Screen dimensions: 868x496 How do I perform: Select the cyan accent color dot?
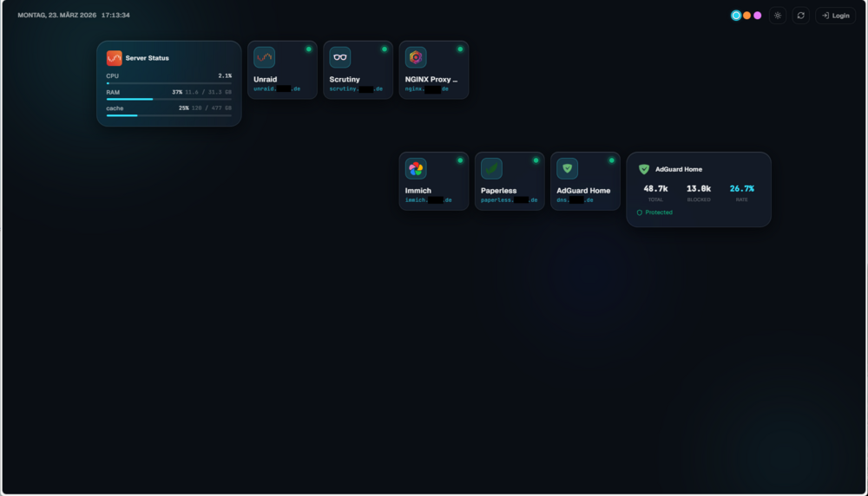coord(736,16)
